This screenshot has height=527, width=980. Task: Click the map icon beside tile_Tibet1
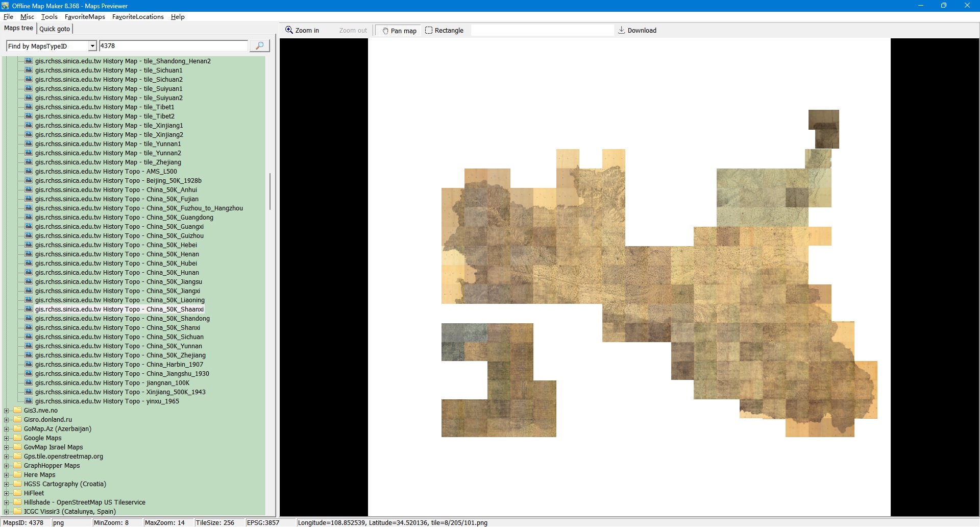(x=29, y=107)
